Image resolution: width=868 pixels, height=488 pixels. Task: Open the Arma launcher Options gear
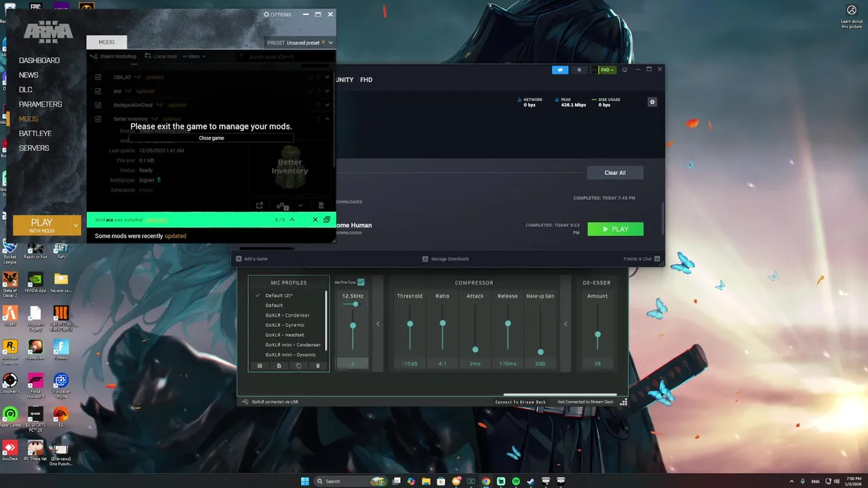[267, 14]
